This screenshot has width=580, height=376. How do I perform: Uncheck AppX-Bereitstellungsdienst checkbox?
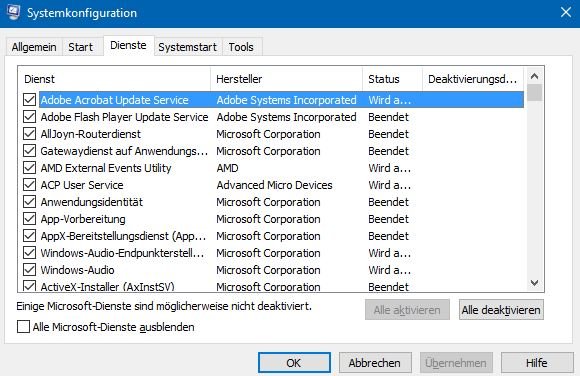29,236
